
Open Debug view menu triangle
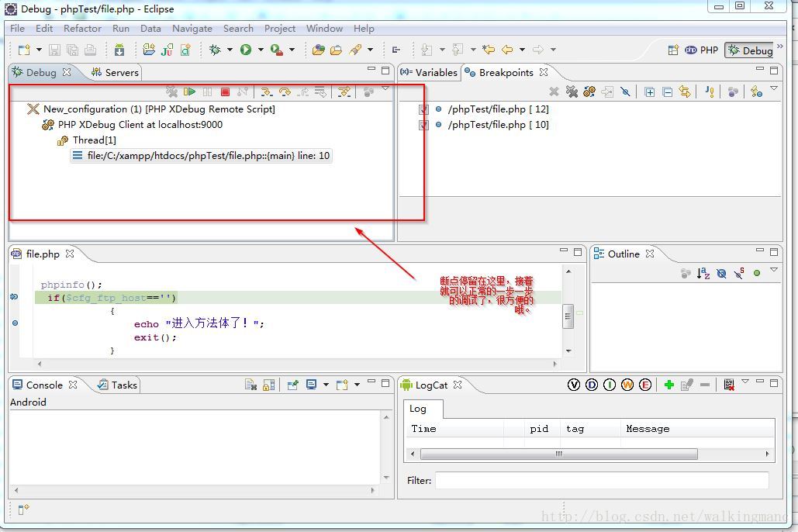click(385, 88)
